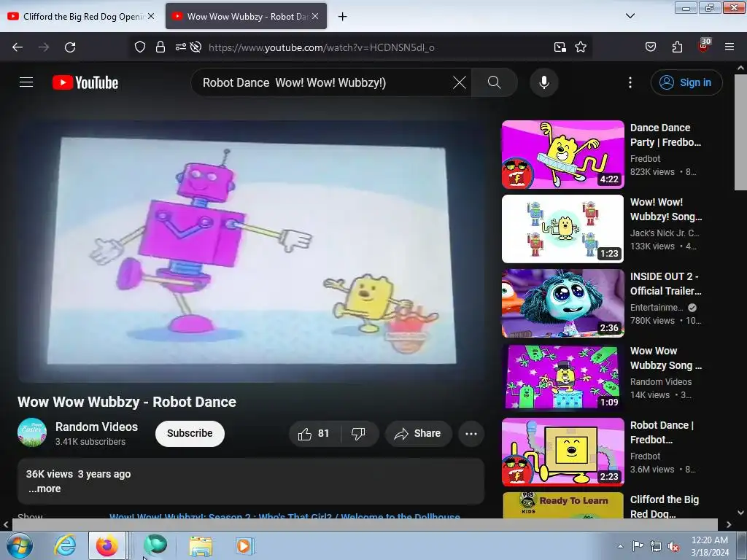This screenshot has width=747, height=560.
Task: Open Windows Media Player taskbar icon
Action: pyautogui.click(x=244, y=545)
